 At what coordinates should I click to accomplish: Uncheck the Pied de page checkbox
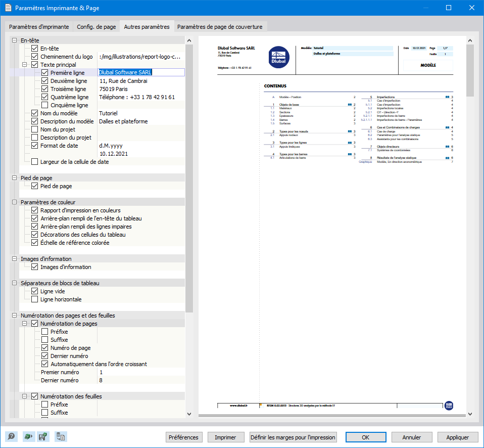pyautogui.click(x=35, y=186)
